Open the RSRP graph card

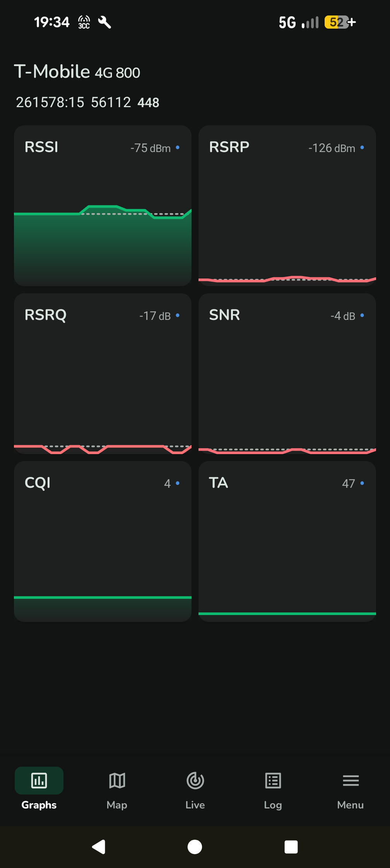coord(287,205)
